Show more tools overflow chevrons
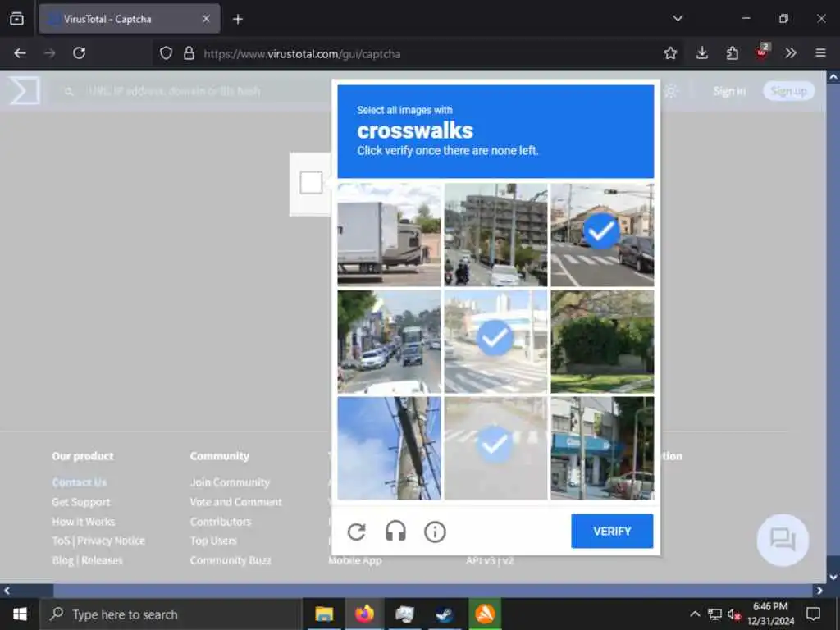Viewport: 840px width, 630px height. click(x=791, y=53)
